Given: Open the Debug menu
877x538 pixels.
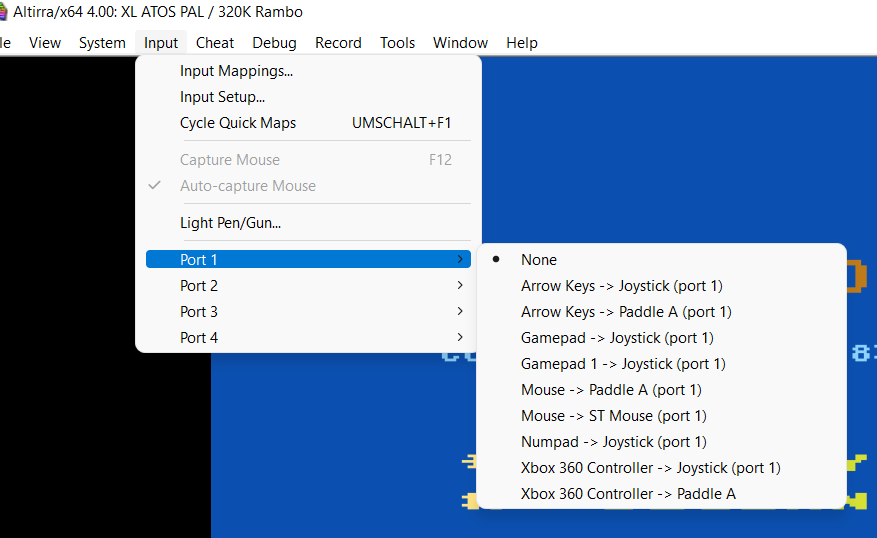Looking at the screenshot, I should 274,43.
